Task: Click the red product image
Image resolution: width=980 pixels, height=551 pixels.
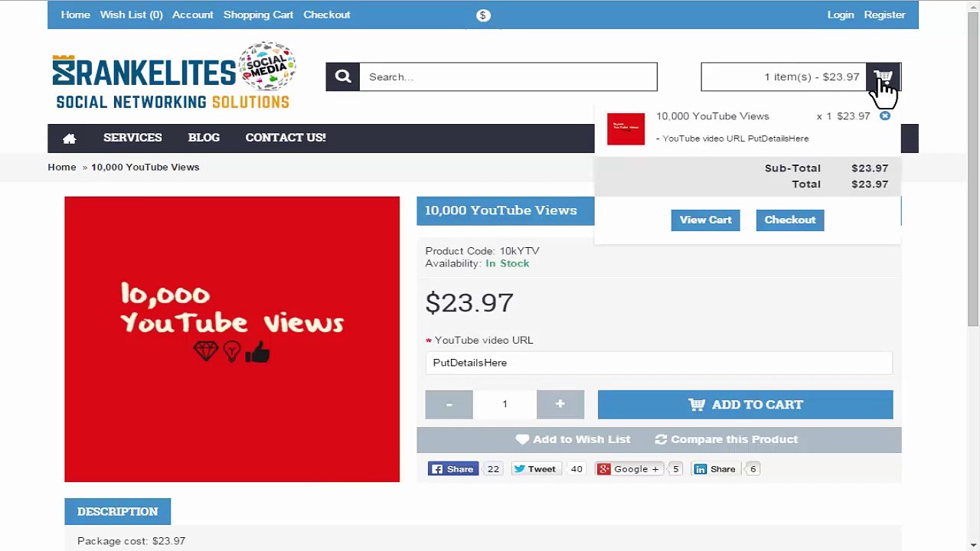Action: 232,339
